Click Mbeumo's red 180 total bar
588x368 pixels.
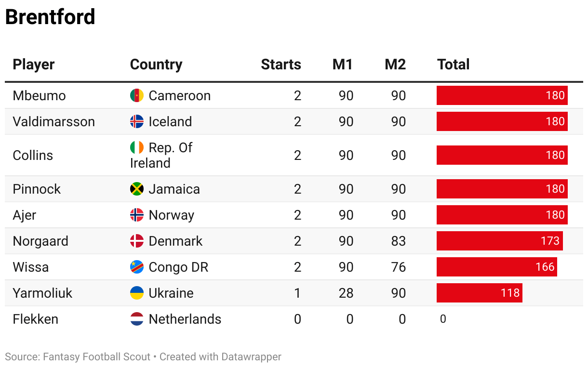(x=502, y=95)
